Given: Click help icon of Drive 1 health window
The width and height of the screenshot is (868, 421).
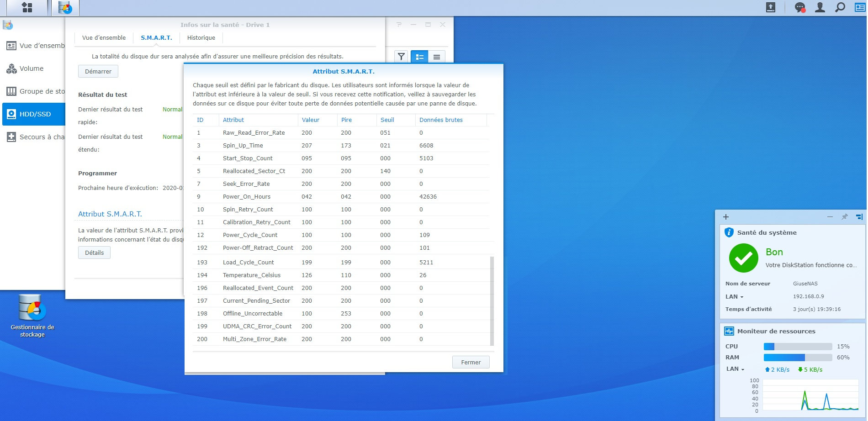Looking at the screenshot, I should coord(399,25).
